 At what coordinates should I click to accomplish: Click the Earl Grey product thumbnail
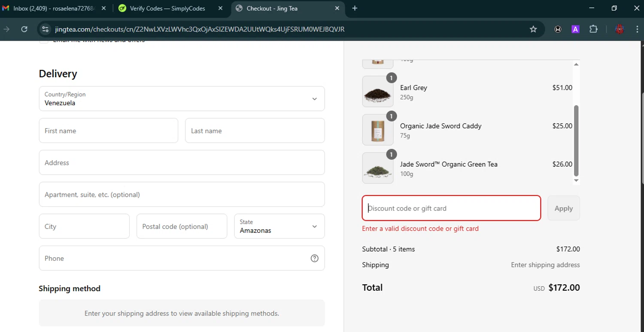click(378, 91)
